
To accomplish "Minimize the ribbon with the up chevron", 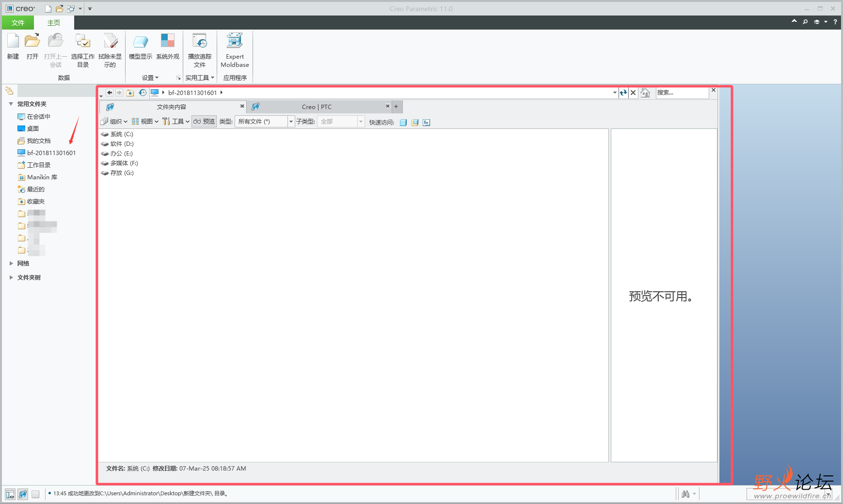I will pos(794,21).
